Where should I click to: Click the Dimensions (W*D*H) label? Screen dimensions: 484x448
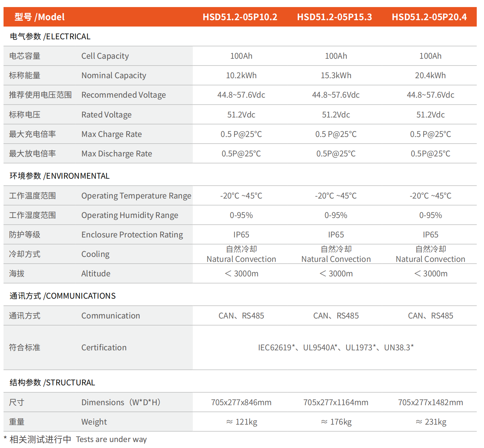tap(121, 402)
